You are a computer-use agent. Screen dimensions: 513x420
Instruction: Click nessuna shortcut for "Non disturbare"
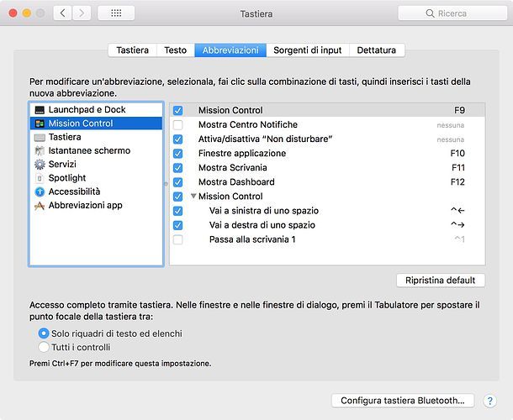(x=451, y=139)
